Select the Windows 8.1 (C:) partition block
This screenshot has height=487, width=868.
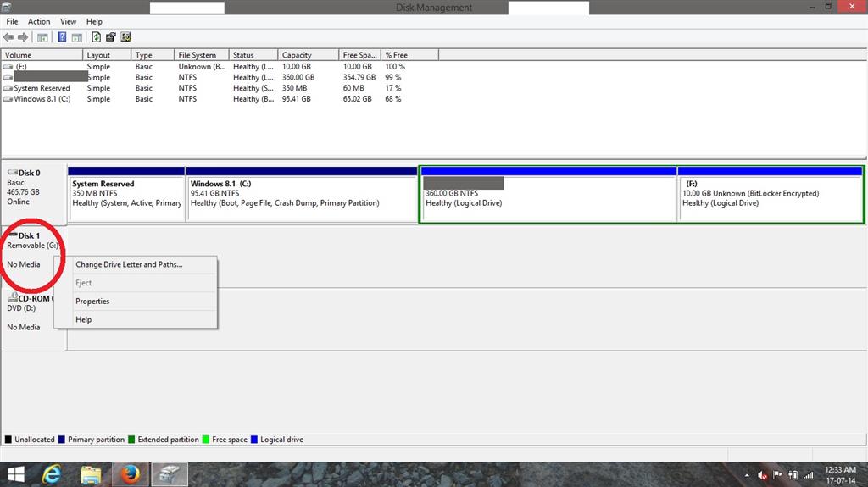point(302,194)
